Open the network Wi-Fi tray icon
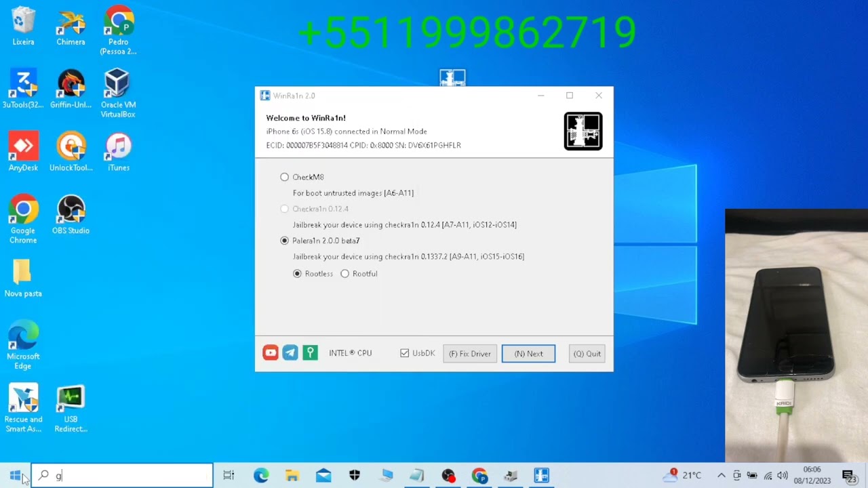 click(768, 476)
